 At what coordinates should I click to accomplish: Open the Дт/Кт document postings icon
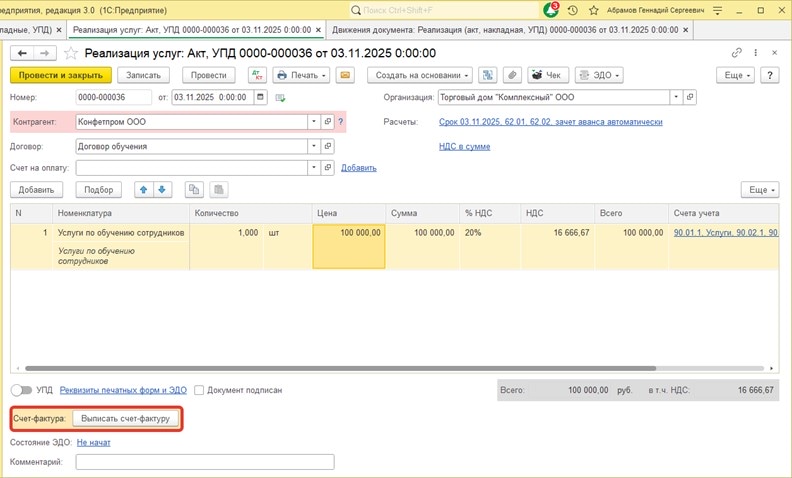(257, 75)
